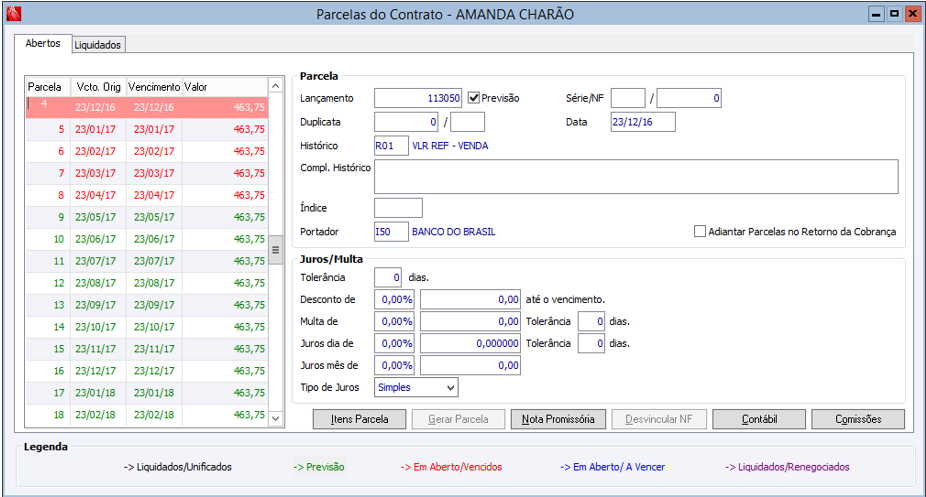Click the Duplicata number field
This screenshot has width=926, height=497.
point(406,122)
